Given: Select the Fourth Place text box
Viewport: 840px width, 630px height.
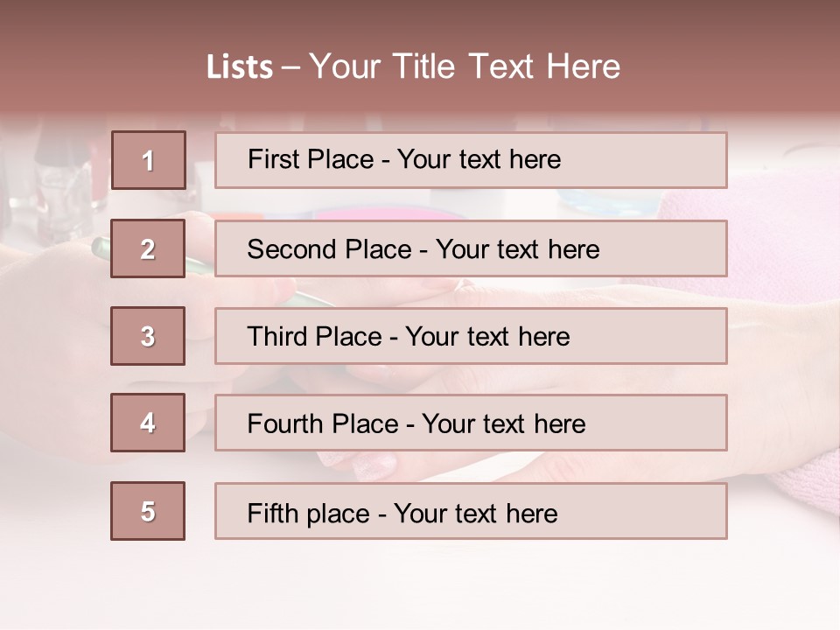Looking at the screenshot, I should pyautogui.click(x=471, y=423).
